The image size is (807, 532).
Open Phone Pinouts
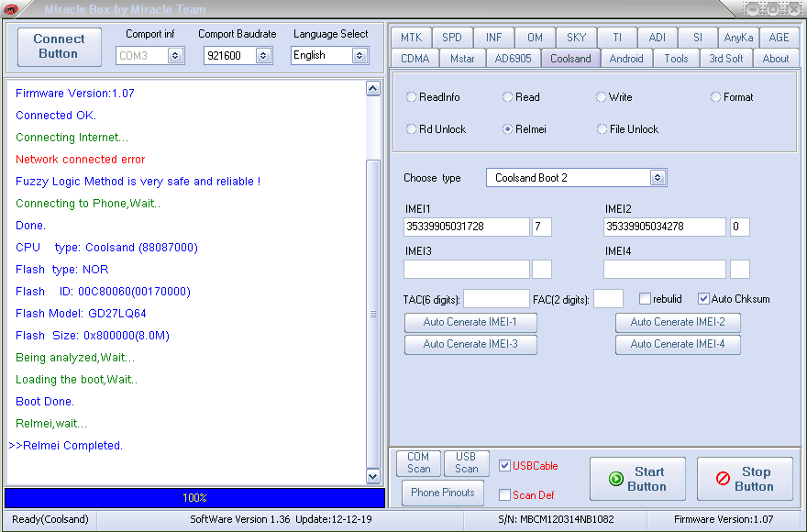point(443,493)
